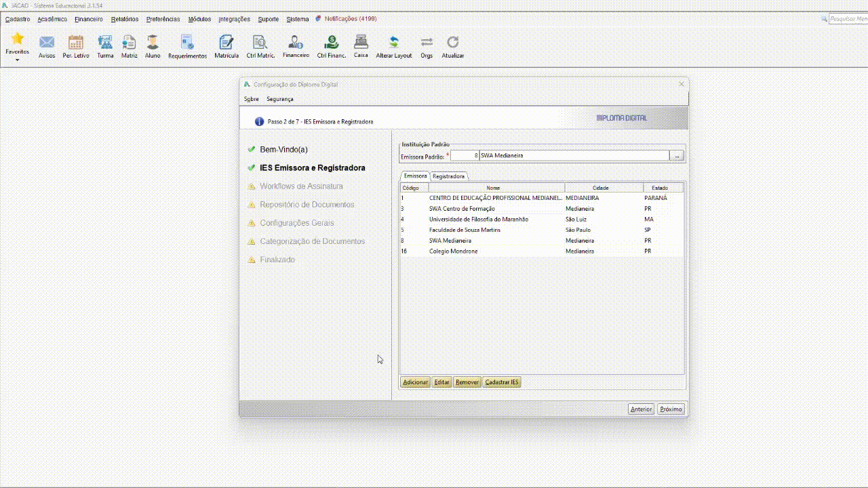Screen dimensions: 868x488
Task: Open the Sistema menu
Action: coord(298,19)
